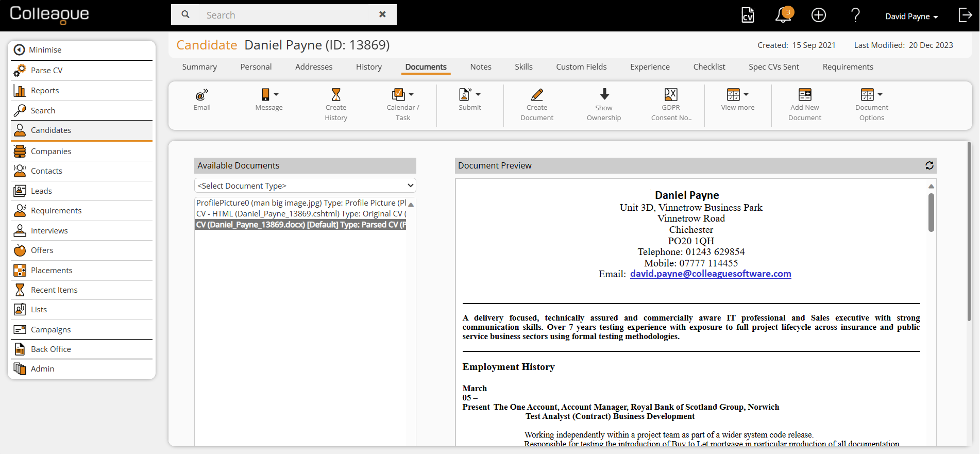Click the david.payne email link
The height and width of the screenshot is (454, 980).
point(710,274)
